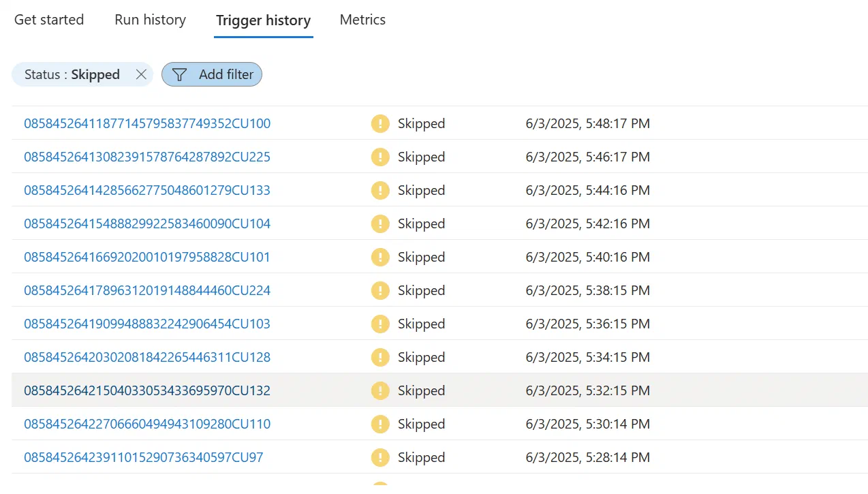Select the Trigger history tab
The width and height of the screenshot is (868, 494).
click(263, 20)
